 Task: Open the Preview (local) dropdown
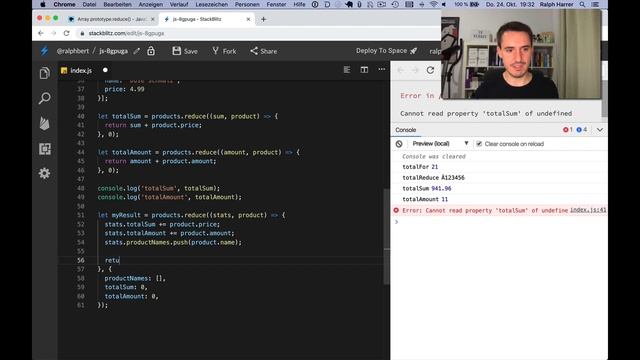440,144
